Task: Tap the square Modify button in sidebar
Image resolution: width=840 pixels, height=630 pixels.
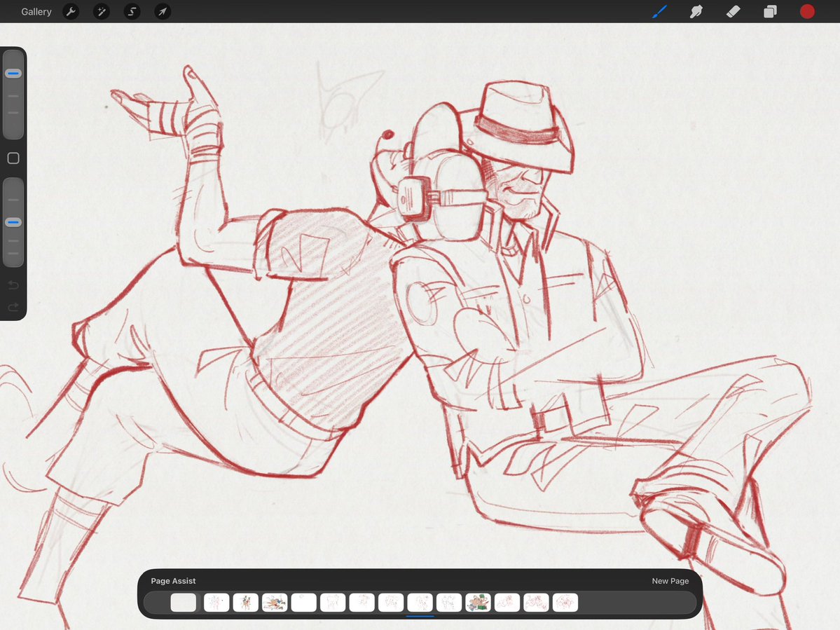Action: click(13, 158)
